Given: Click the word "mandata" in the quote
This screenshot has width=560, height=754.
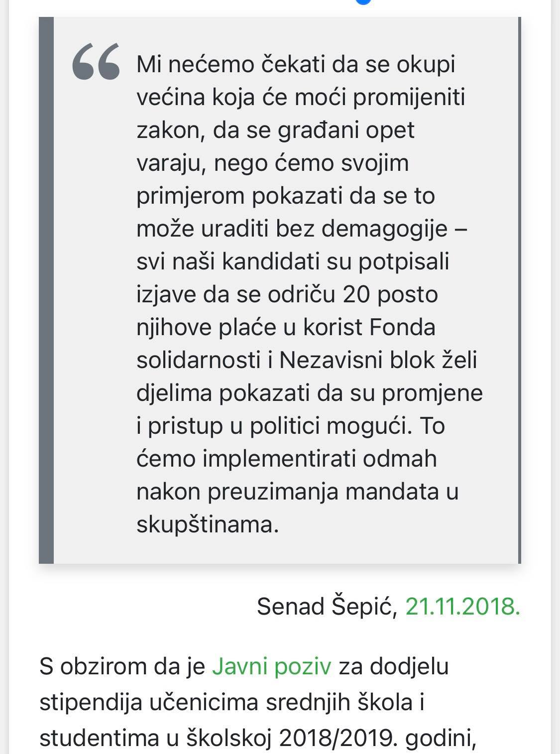Looking at the screenshot, I should click(x=392, y=492).
